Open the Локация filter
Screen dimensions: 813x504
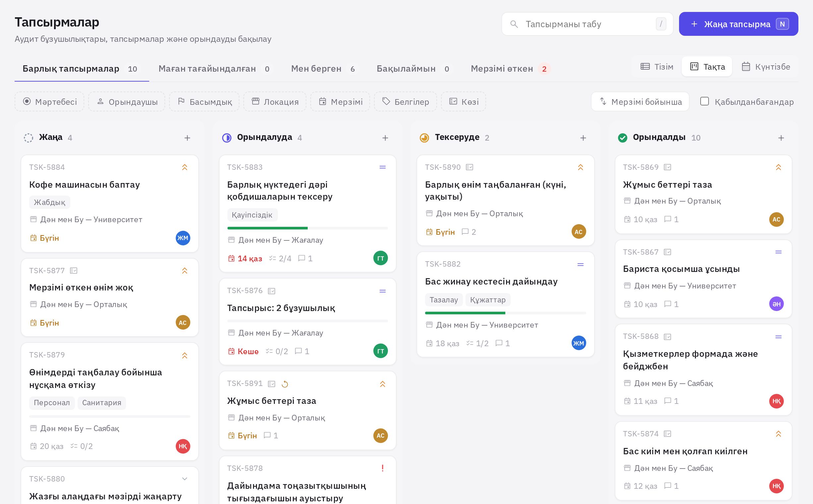(x=275, y=102)
